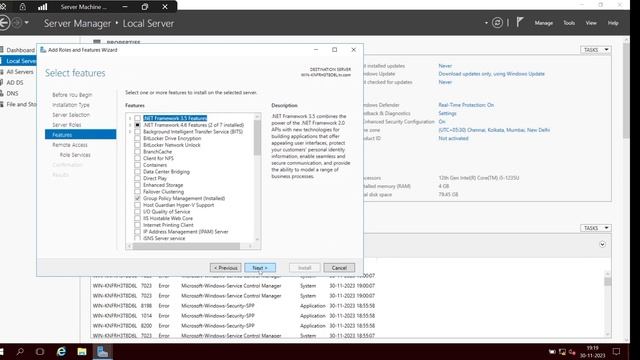Check the Failover Clustering checkbox
Screen dimensions: 640x360
coord(138,191)
